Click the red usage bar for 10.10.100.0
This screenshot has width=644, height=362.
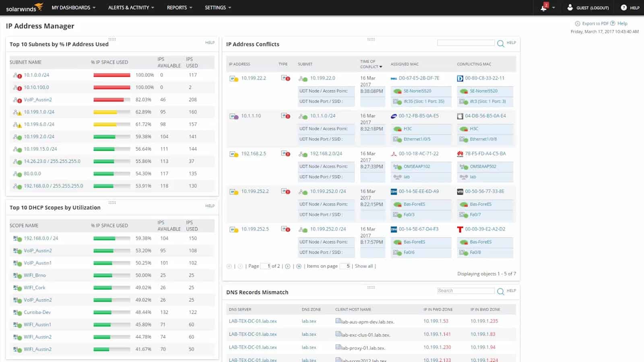click(x=112, y=87)
